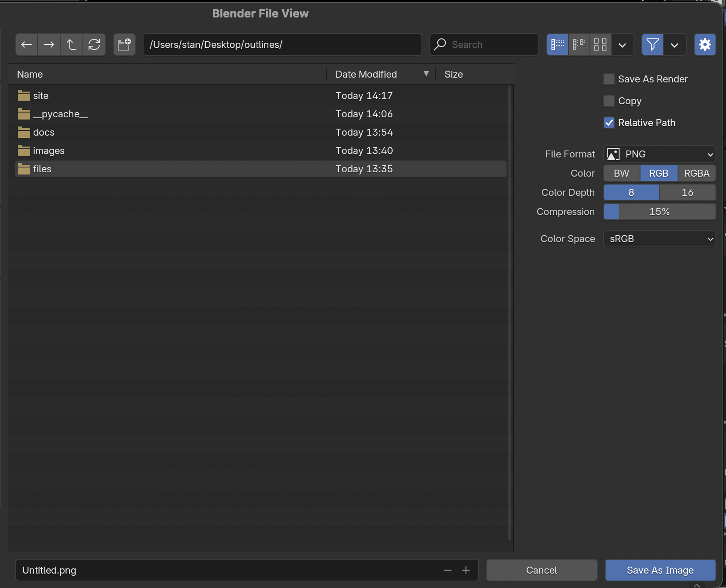This screenshot has width=726, height=588.
Task: Enable the Copy checkbox
Action: (609, 101)
